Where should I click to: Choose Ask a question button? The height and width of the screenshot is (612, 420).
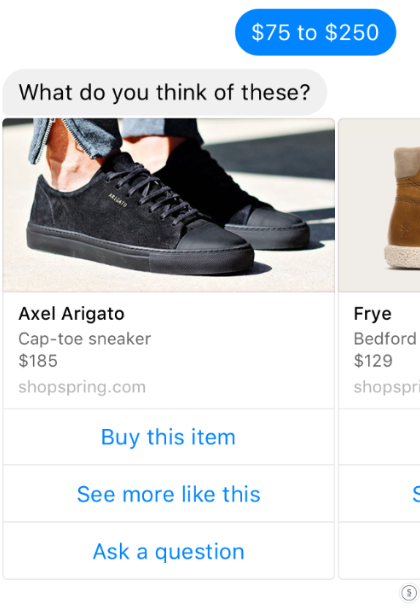pyautogui.click(x=168, y=551)
